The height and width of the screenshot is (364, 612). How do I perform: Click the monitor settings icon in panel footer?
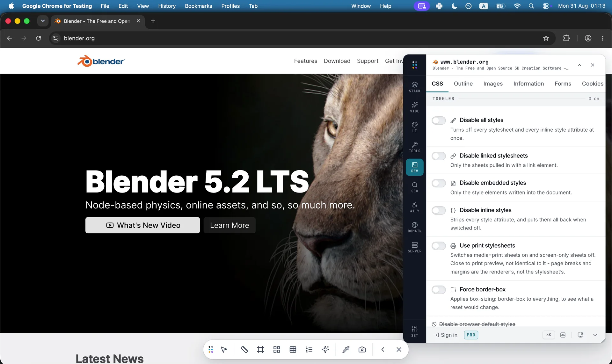pos(580,335)
